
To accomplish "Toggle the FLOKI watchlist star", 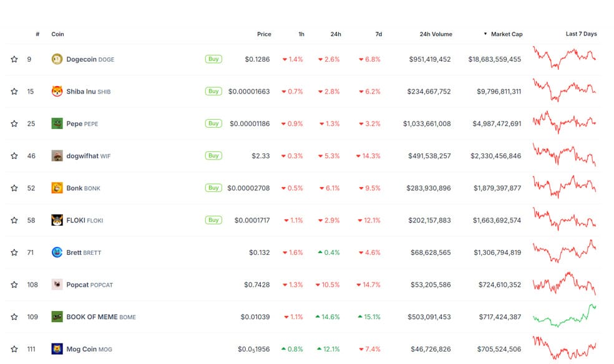I will tap(14, 220).
